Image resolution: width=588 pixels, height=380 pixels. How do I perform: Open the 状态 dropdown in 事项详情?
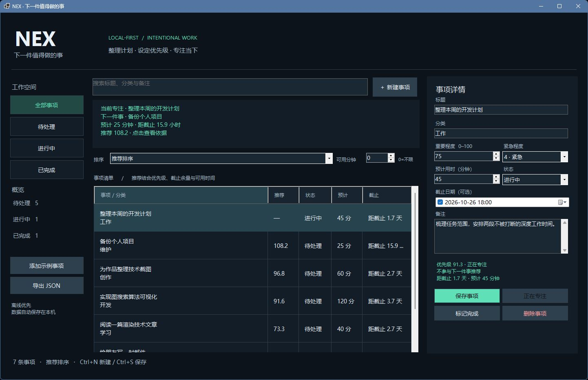click(x=535, y=179)
